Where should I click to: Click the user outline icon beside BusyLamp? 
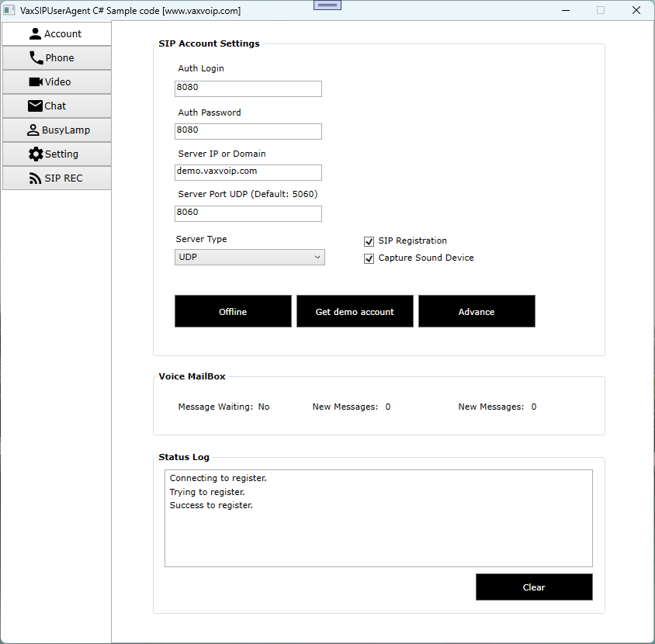click(x=33, y=130)
